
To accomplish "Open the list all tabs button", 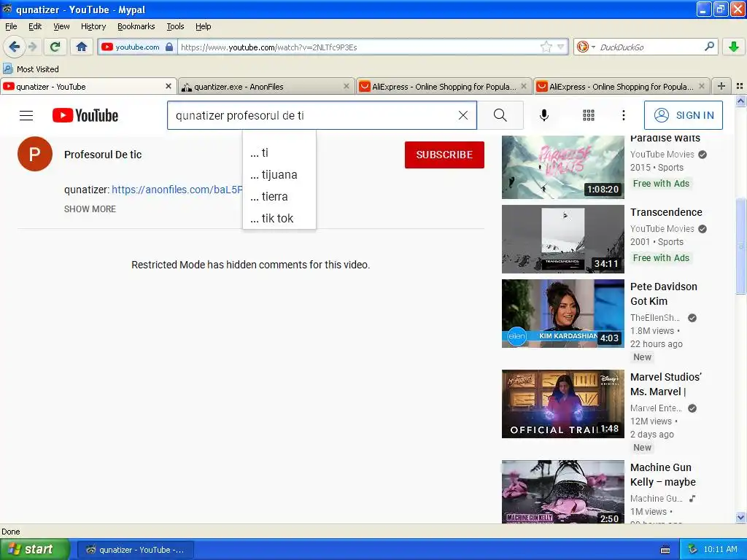I will [740, 86].
